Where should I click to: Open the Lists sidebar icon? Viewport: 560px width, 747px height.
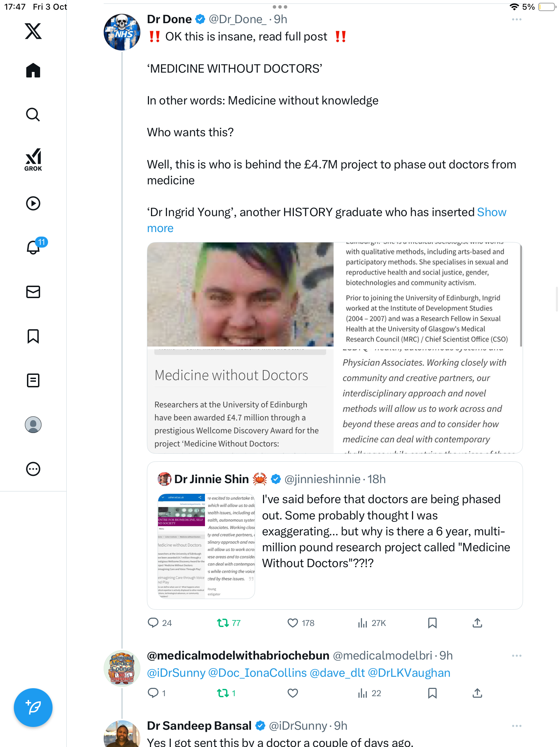click(33, 380)
